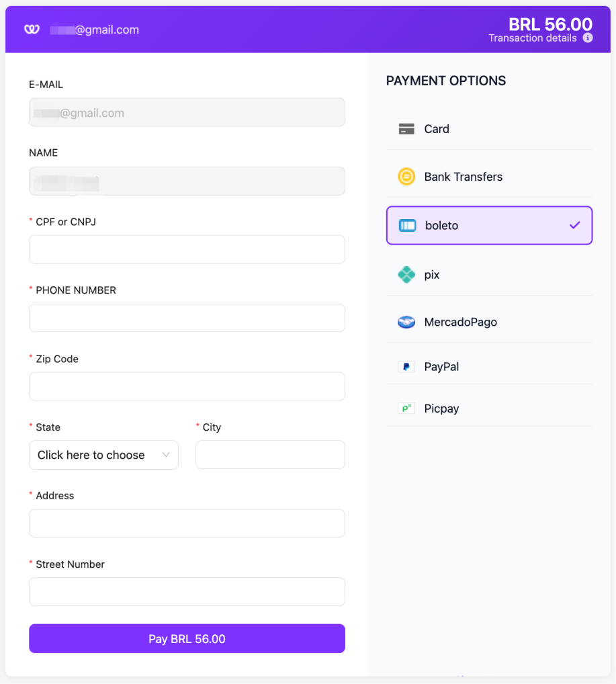Click the Picpay logo icon
Viewport: 616px width, 684px height.
tap(406, 409)
